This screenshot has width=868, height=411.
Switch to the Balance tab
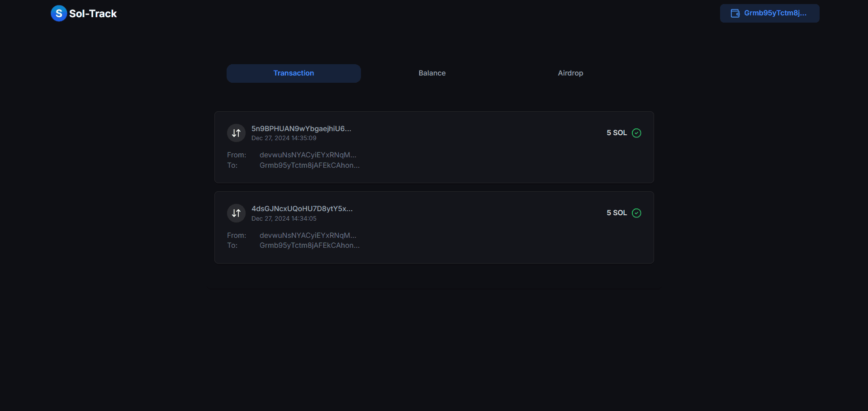[432, 73]
